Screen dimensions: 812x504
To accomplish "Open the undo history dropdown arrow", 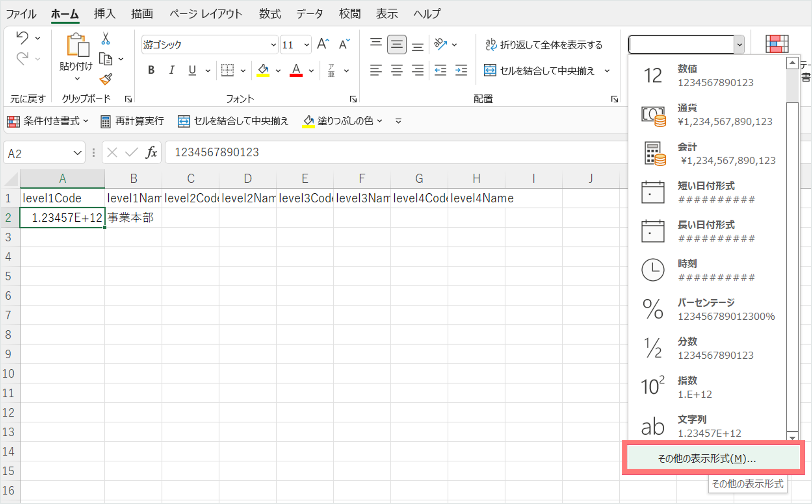I will coord(38,38).
